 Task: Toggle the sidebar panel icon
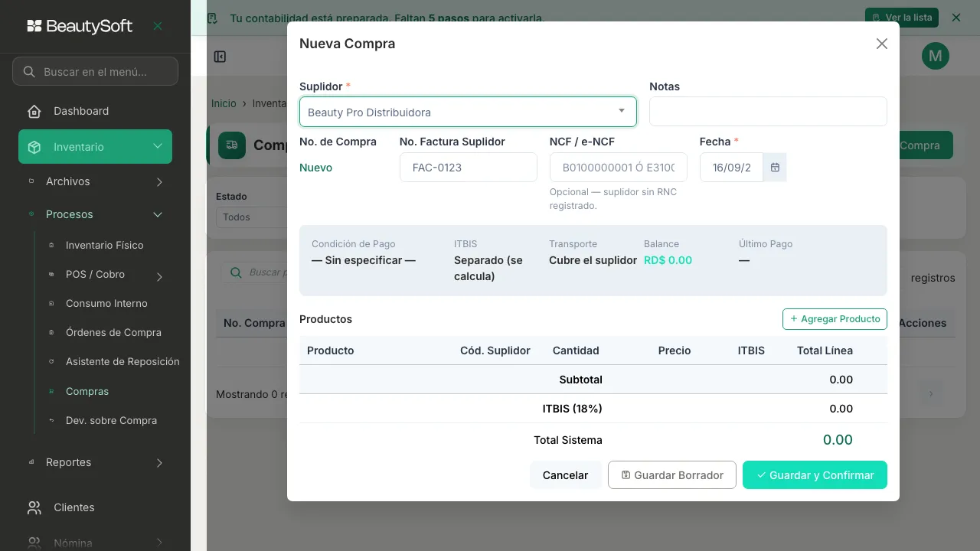220,57
